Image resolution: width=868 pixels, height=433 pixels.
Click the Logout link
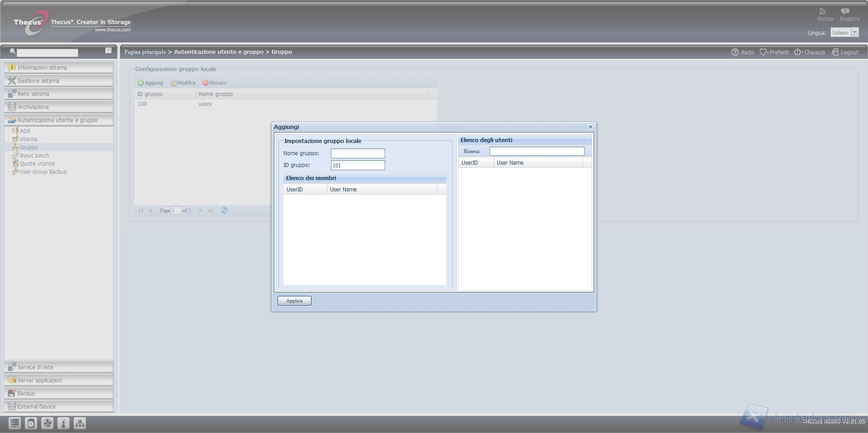click(845, 52)
